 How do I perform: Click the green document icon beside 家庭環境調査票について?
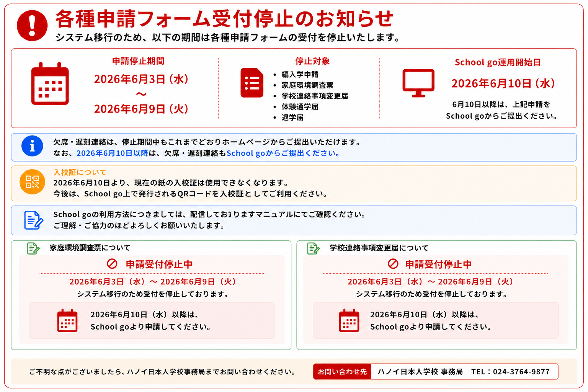point(33,248)
